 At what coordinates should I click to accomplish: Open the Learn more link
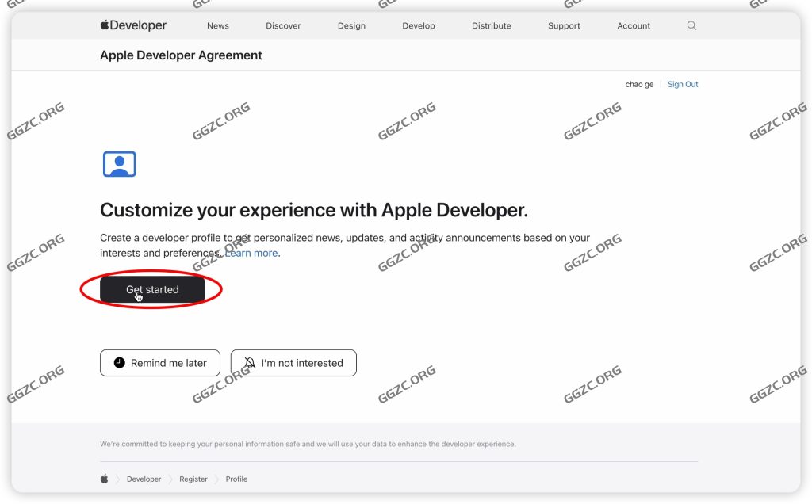251,252
